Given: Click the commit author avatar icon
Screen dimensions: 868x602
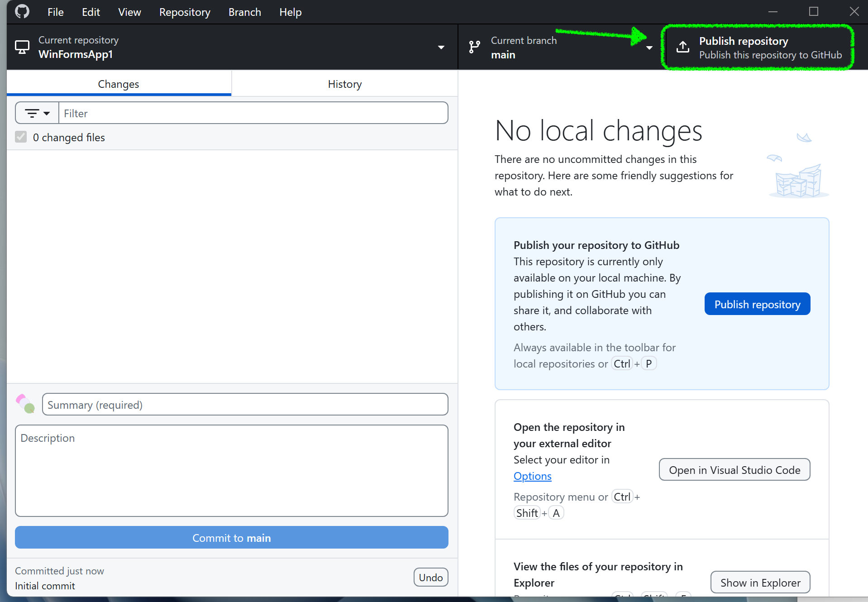Looking at the screenshot, I should point(25,403).
